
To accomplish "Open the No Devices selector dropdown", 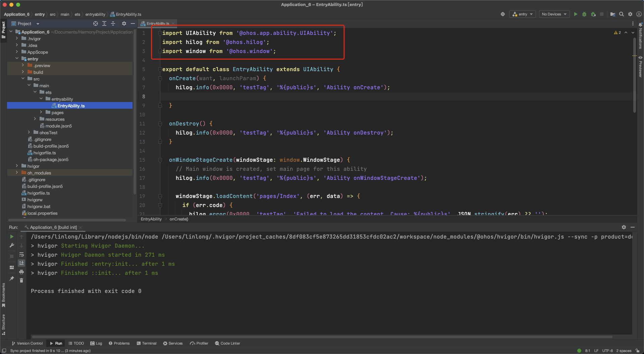I will 554,14.
